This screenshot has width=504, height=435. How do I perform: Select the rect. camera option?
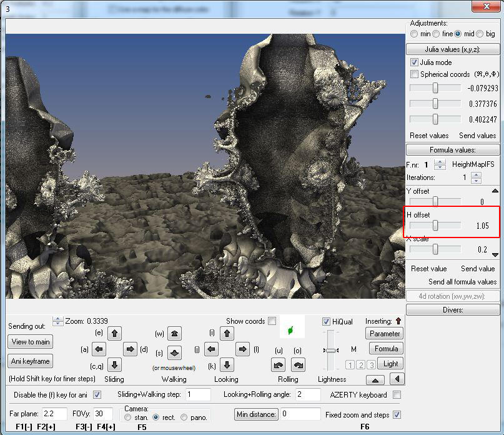click(156, 417)
